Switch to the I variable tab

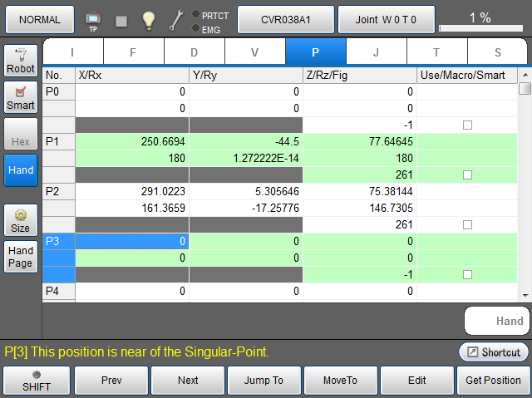[x=72, y=52]
